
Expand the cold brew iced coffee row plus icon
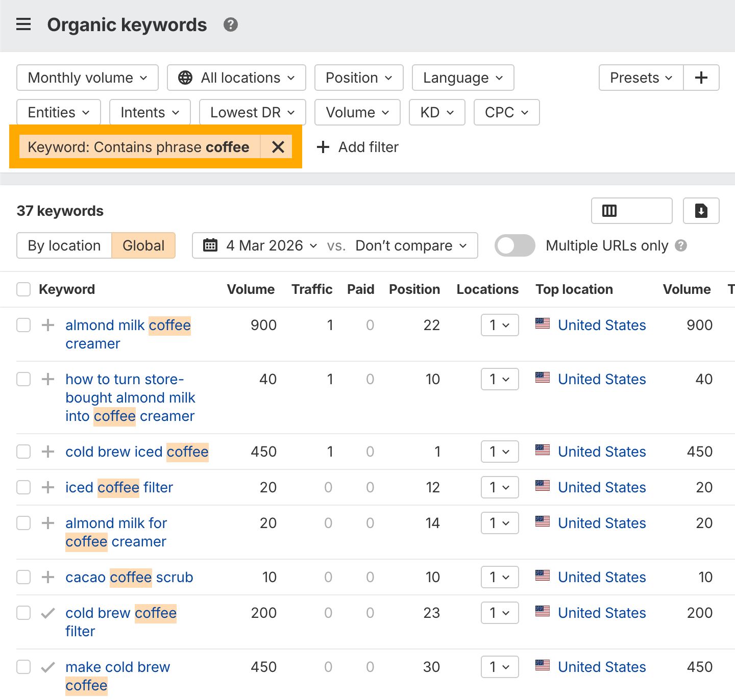pos(48,452)
